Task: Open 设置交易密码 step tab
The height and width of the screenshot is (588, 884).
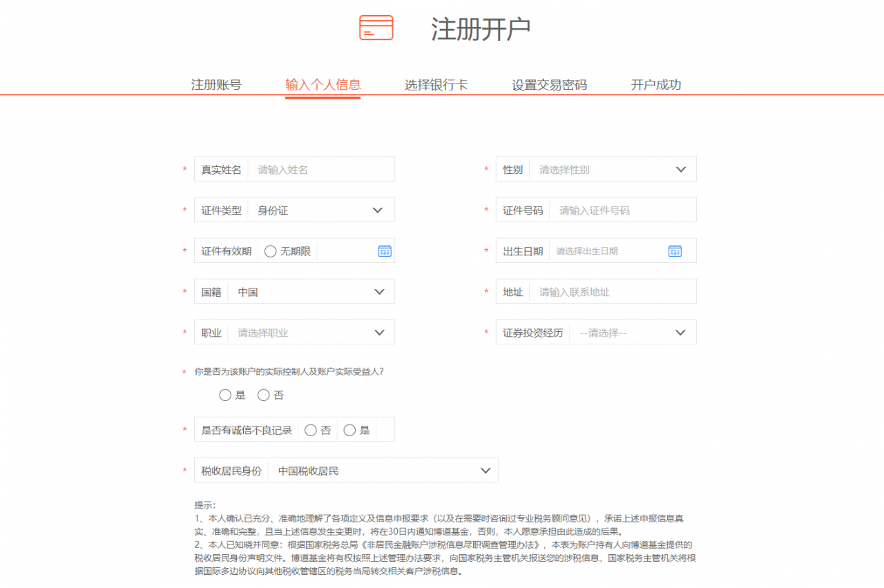Action: point(549,85)
